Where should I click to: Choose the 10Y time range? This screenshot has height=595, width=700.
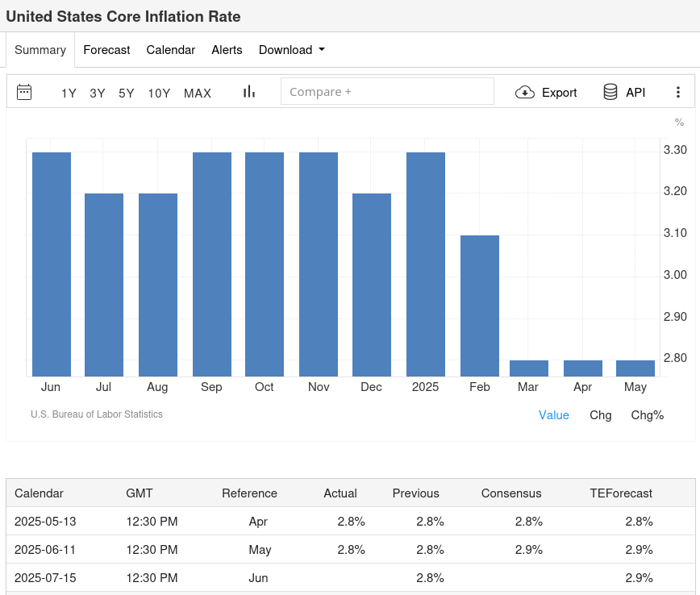[x=159, y=94]
